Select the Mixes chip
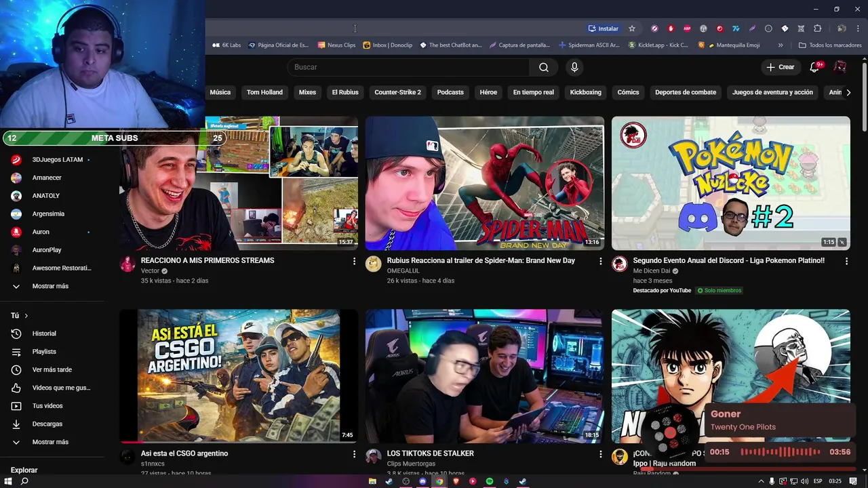 click(x=307, y=92)
